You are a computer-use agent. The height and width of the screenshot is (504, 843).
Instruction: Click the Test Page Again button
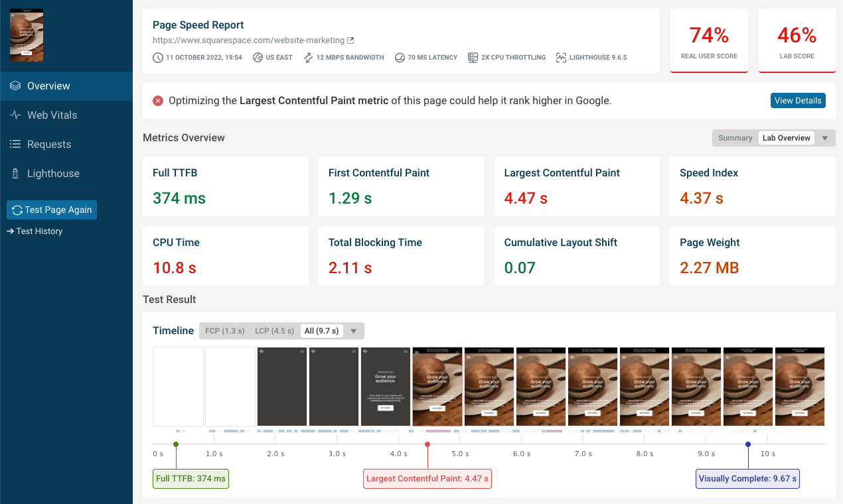pyautogui.click(x=51, y=210)
